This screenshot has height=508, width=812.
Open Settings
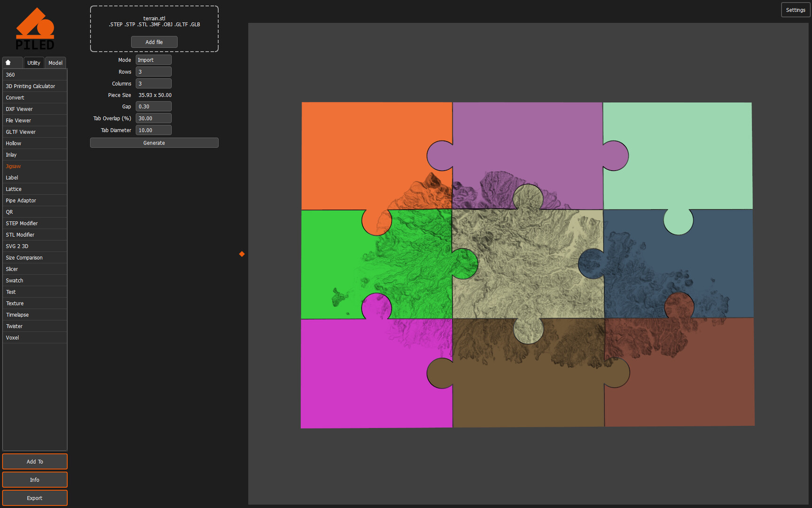click(795, 10)
